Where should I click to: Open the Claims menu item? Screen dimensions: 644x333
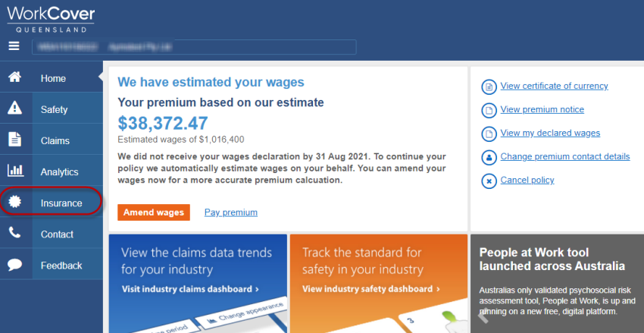52,140
